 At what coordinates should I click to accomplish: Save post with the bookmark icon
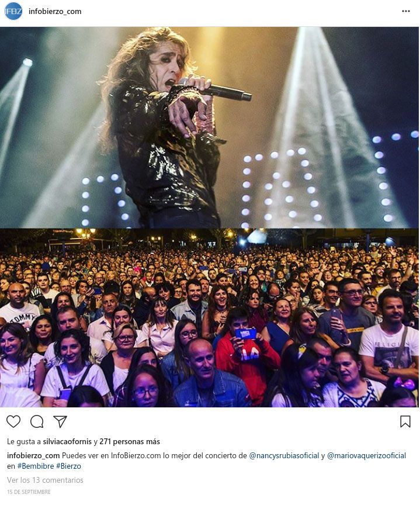pyautogui.click(x=405, y=421)
